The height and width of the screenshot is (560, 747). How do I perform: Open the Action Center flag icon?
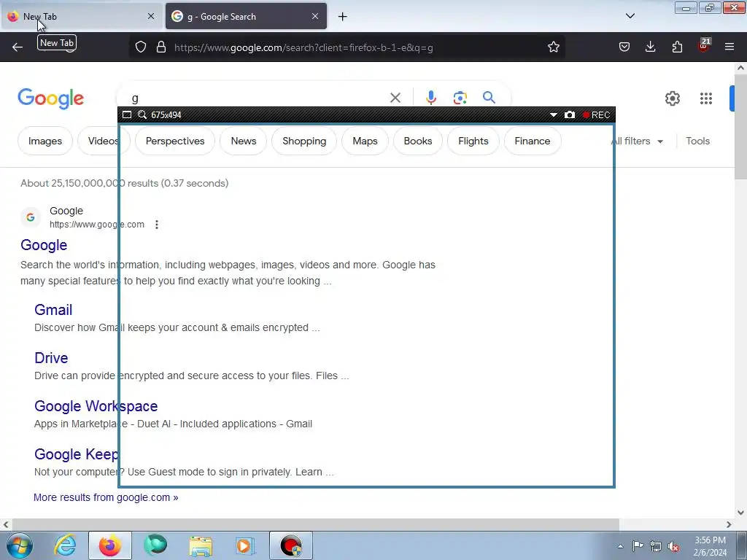[x=638, y=546]
